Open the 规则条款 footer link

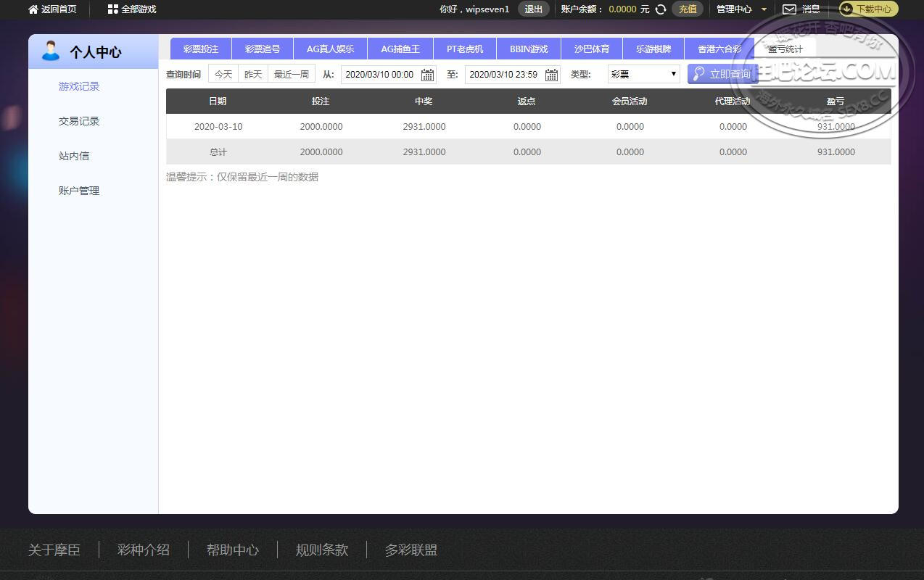coord(322,550)
